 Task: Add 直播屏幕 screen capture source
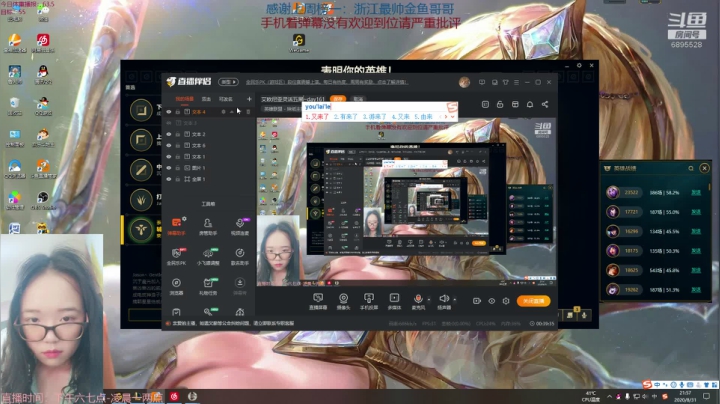pos(318,302)
